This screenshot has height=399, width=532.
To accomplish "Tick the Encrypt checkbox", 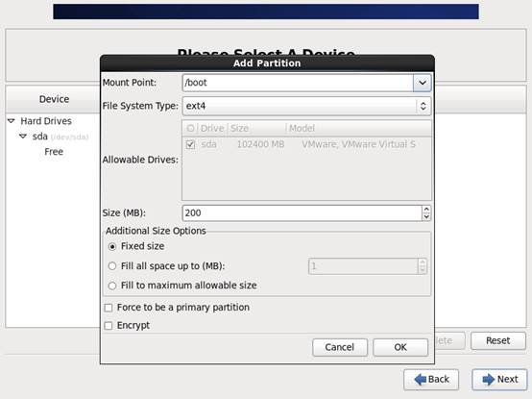I will coord(109,326).
